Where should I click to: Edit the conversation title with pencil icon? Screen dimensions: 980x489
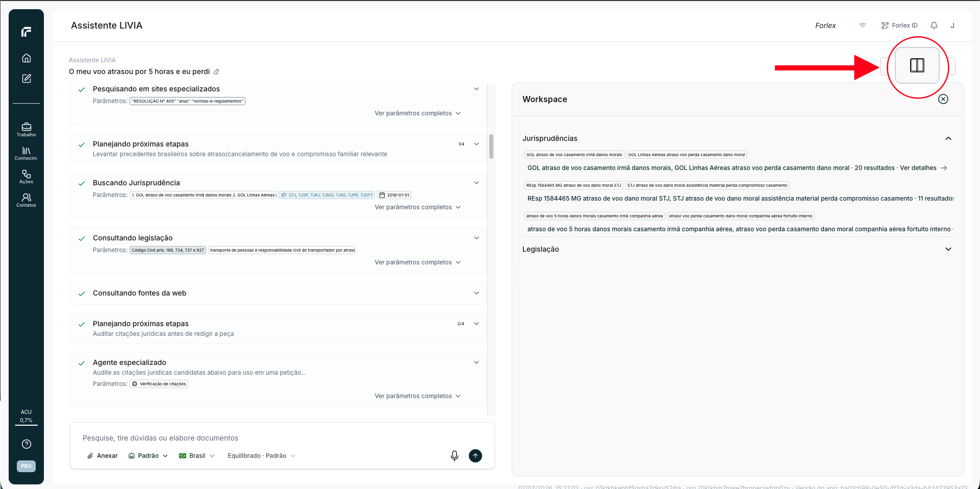point(216,71)
